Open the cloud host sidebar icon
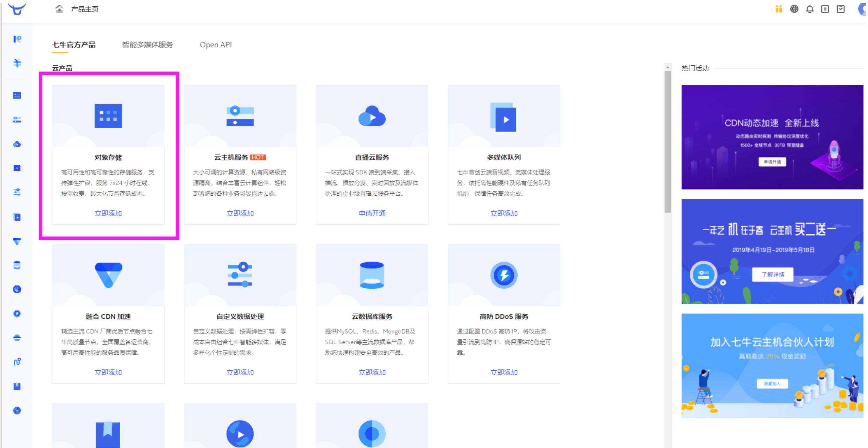The width and height of the screenshot is (868, 448). coord(17,119)
